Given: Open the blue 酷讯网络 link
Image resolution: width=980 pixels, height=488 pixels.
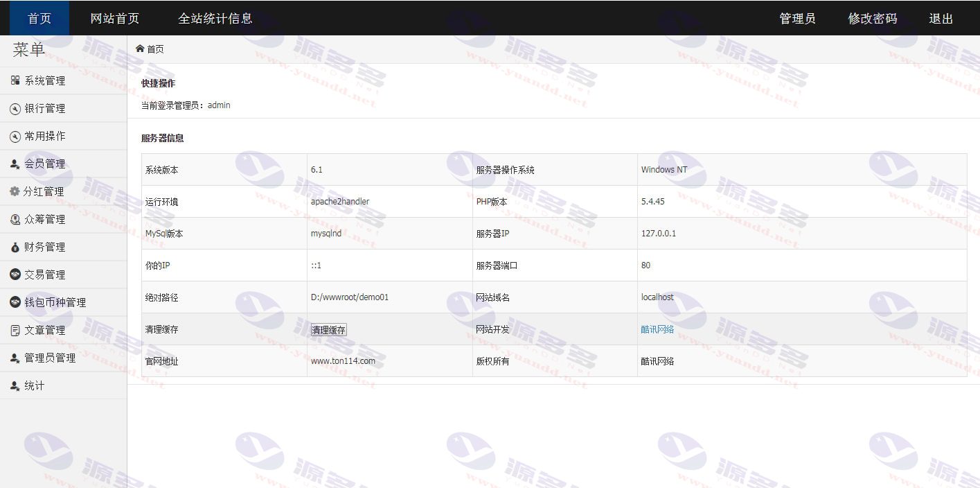Looking at the screenshot, I should [x=657, y=329].
